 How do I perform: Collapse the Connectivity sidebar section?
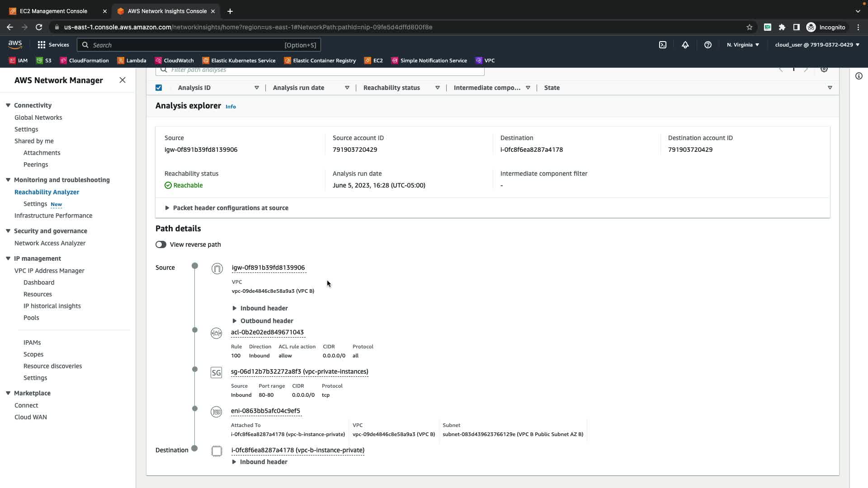pos(8,105)
